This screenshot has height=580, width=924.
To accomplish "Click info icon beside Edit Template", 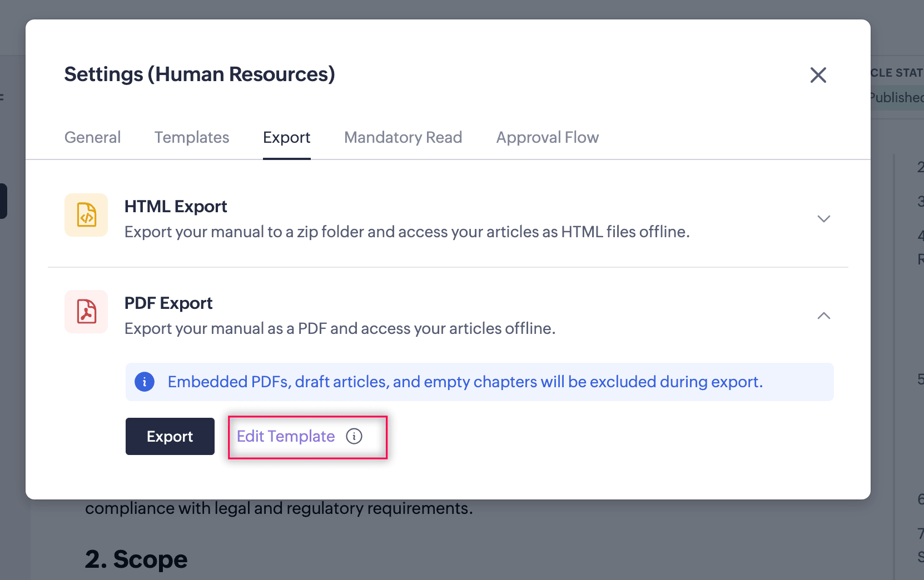I will pyautogui.click(x=354, y=436).
